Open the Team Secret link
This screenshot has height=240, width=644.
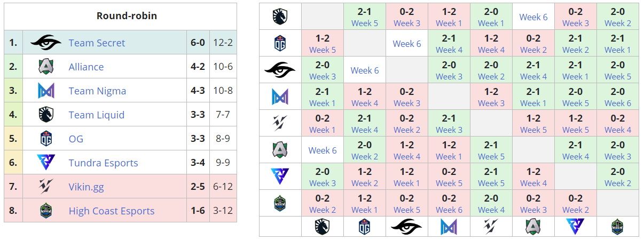pyautogui.click(x=97, y=43)
